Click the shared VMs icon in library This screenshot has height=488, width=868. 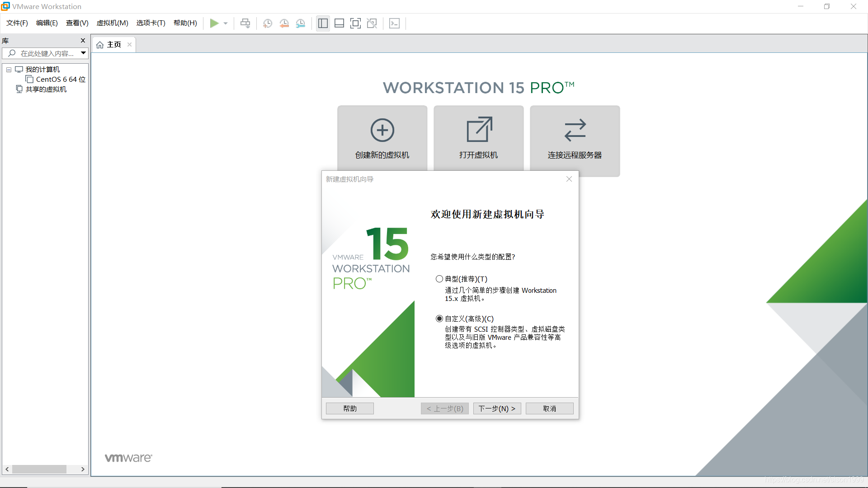click(19, 89)
